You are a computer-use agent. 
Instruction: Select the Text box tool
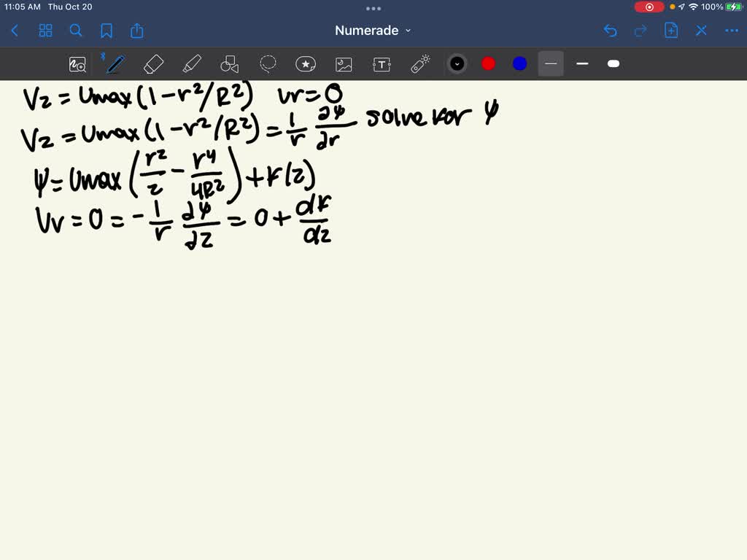381,64
